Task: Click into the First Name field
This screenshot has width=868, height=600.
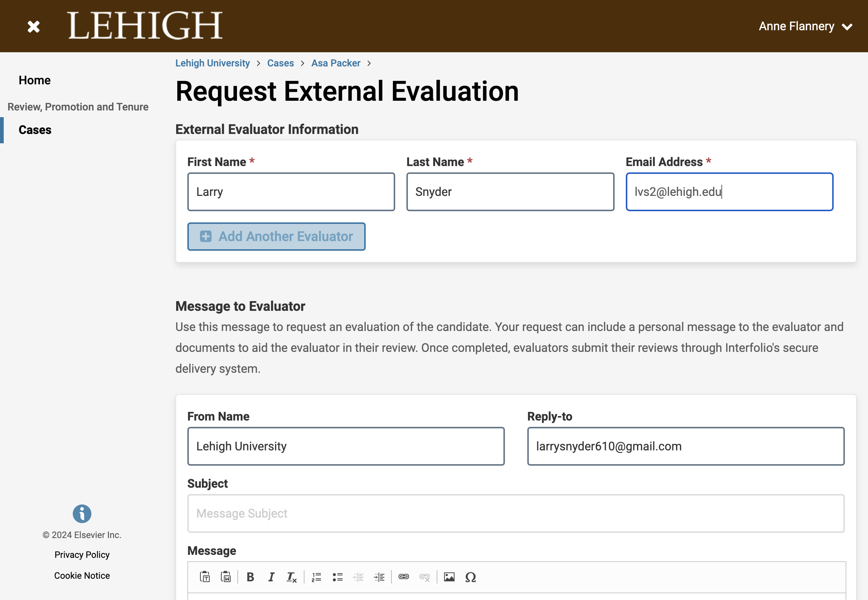Action: coord(291,192)
